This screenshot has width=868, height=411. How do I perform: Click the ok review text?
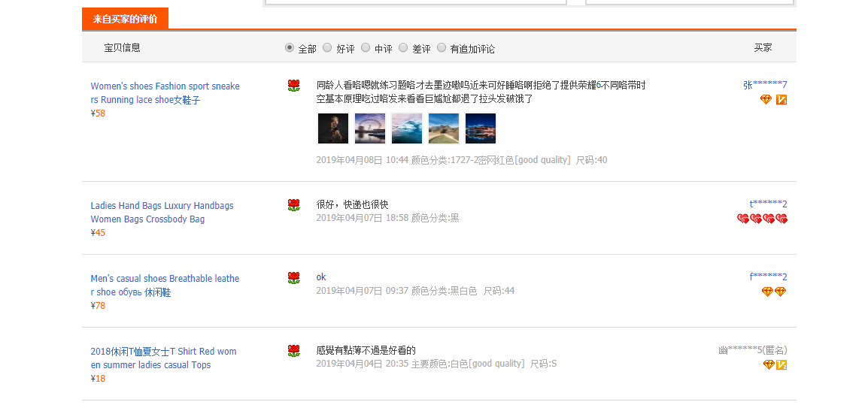(321, 277)
